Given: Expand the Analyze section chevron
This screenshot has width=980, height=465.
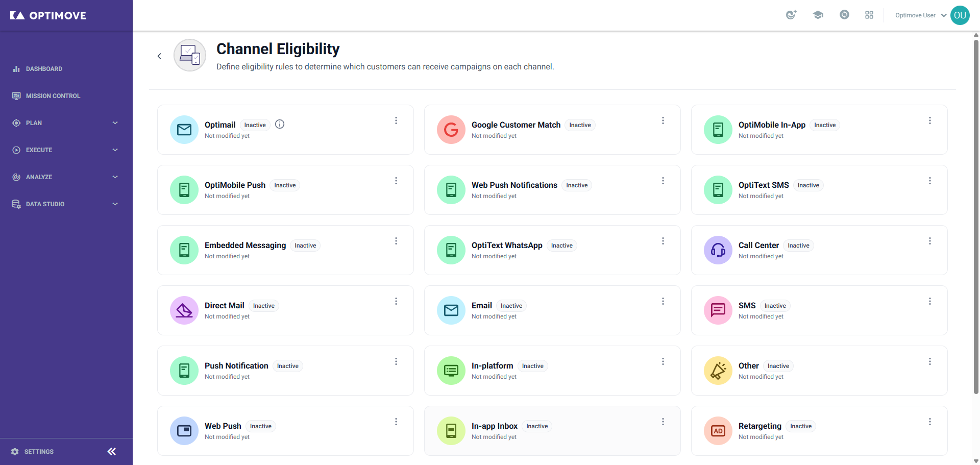Looking at the screenshot, I should coord(115,177).
